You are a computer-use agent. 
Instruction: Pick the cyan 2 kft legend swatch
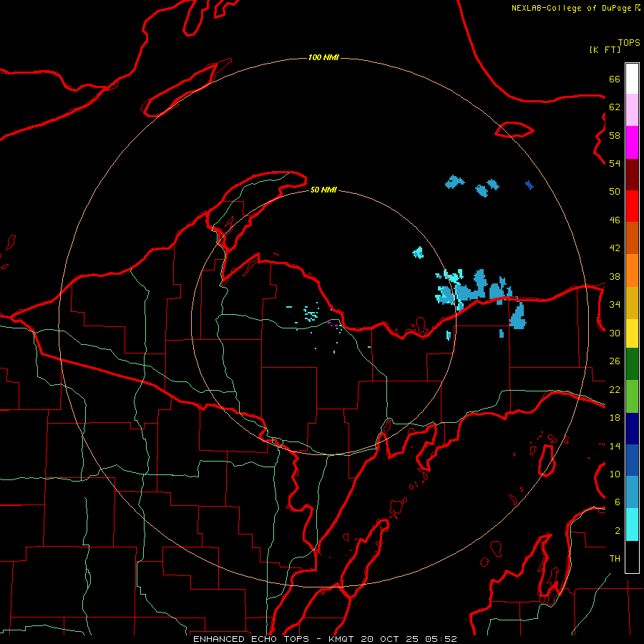tap(632, 525)
